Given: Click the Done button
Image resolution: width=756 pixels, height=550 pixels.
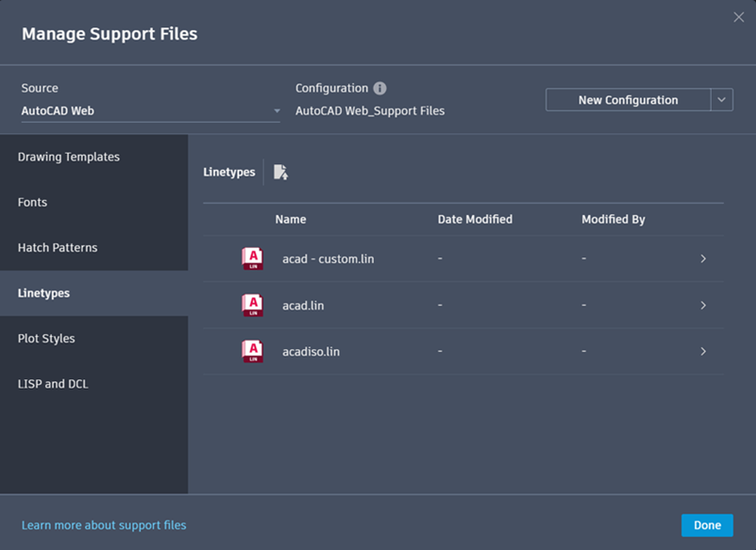Looking at the screenshot, I should (707, 525).
